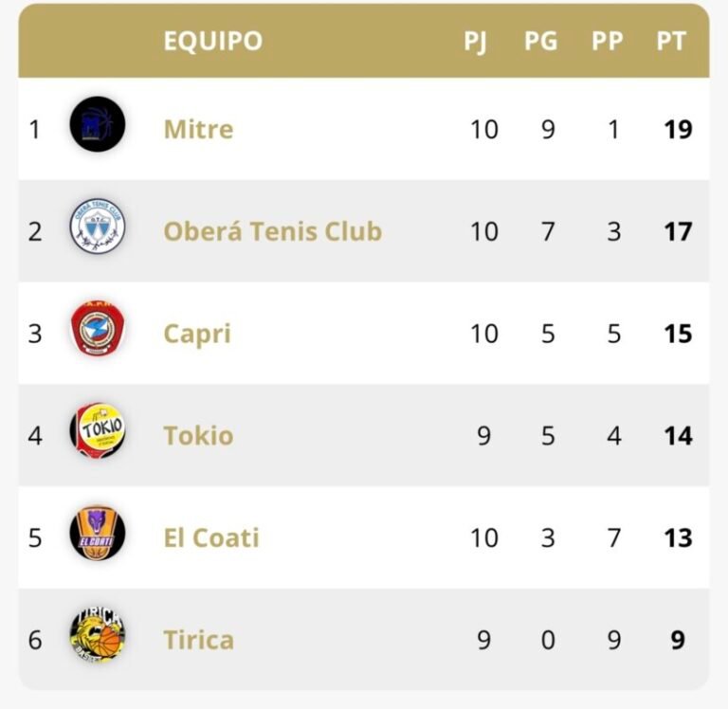
Task: Select the Capri team name
Action: pos(196,334)
